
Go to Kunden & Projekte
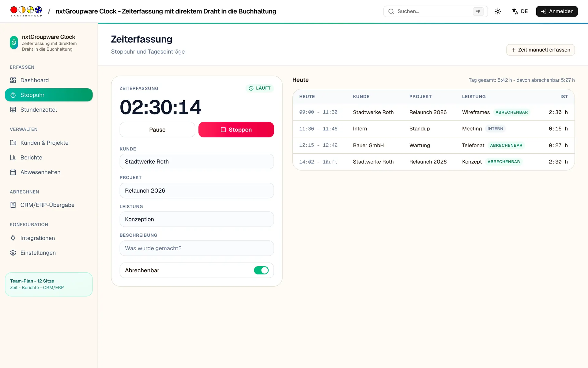(x=49, y=143)
